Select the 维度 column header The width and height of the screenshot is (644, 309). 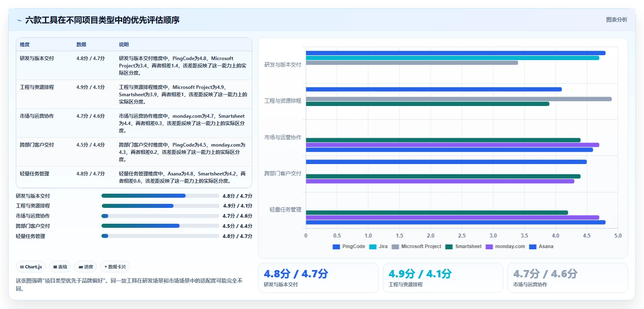click(x=25, y=45)
